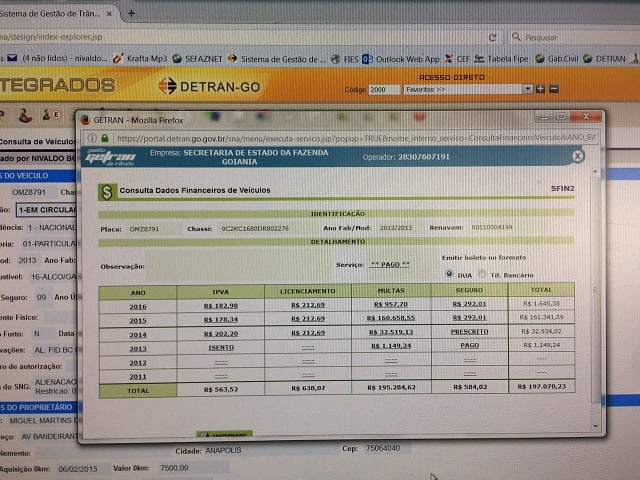The image size is (640, 480).
Task: Click the green dollar sign Consulta icon
Action: pyautogui.click(x=105, y=191)
